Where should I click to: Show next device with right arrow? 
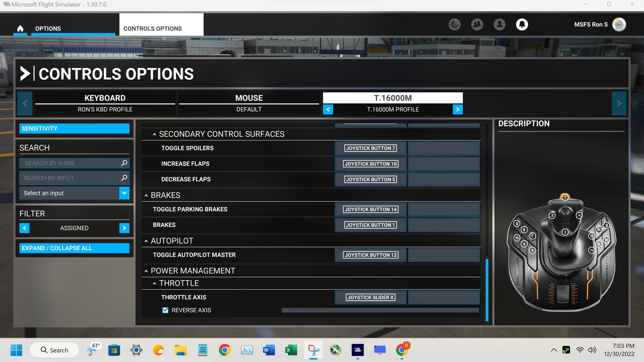click(619, 104)
